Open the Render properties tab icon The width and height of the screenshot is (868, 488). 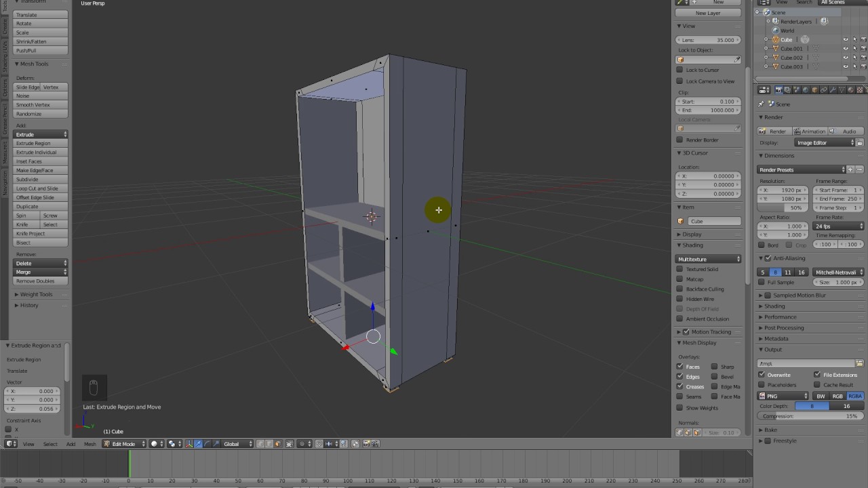[778, 90]
